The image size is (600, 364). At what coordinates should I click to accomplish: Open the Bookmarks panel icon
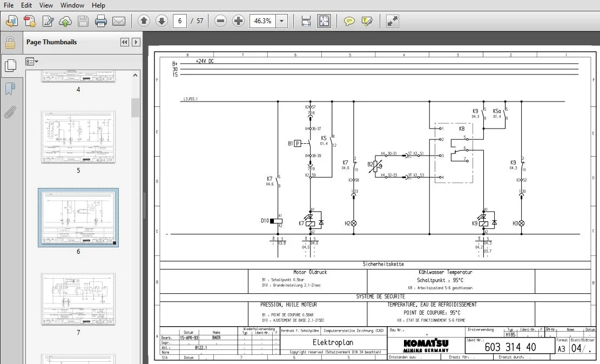click(10, 89)
